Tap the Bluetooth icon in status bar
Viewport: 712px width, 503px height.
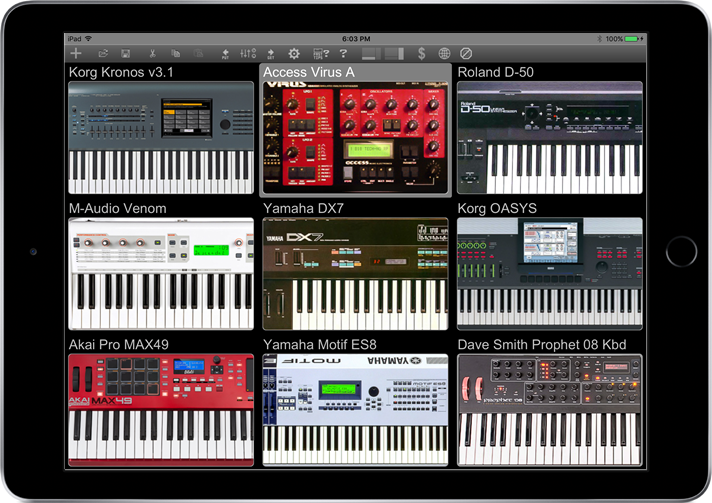point(599,39)
